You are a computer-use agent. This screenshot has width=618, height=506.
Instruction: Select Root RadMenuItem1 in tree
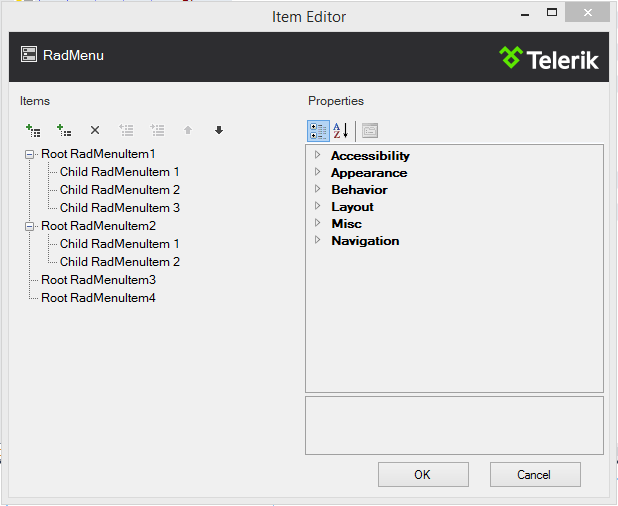click(98, 154)
